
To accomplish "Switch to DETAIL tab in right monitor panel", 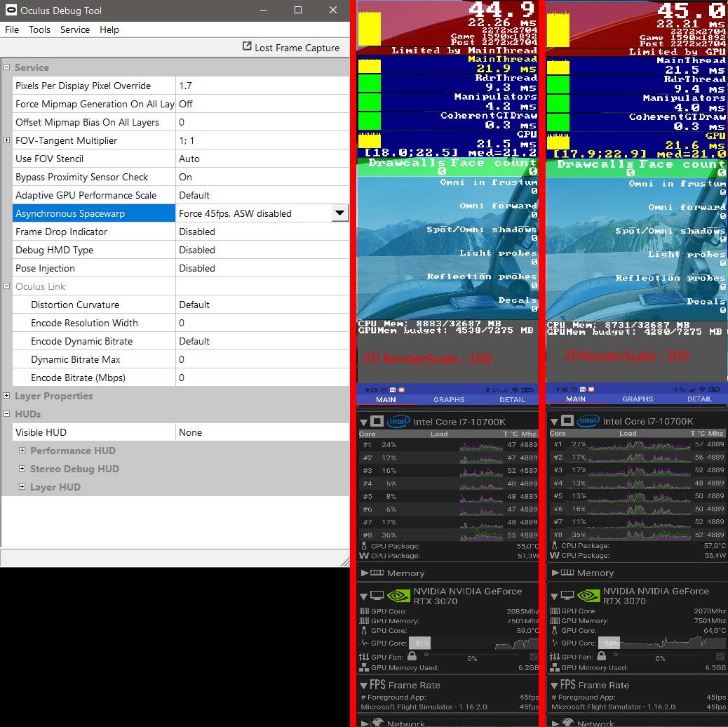I will [699, 399].
